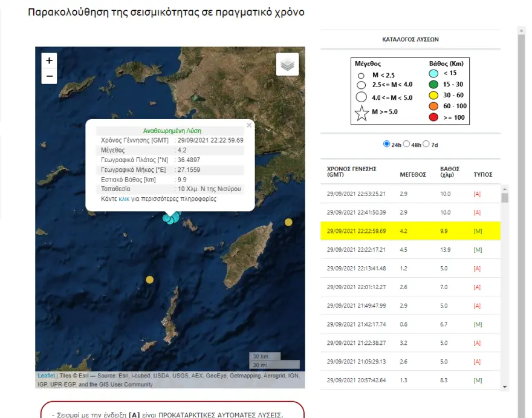Select the highlighted 22:22:59.69 magnitude 4.2 row

click(410, 231)
